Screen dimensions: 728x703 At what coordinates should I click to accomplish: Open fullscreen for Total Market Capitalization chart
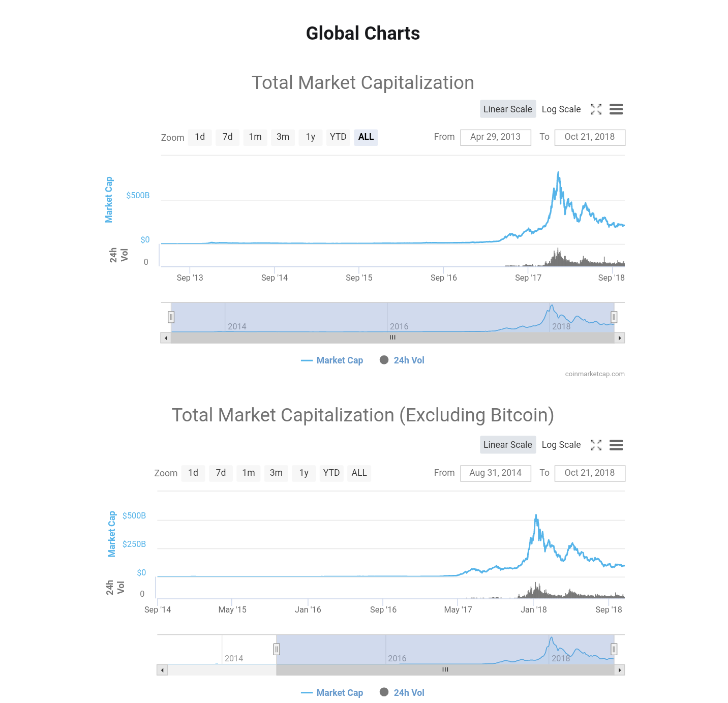(x=596, y=109)
